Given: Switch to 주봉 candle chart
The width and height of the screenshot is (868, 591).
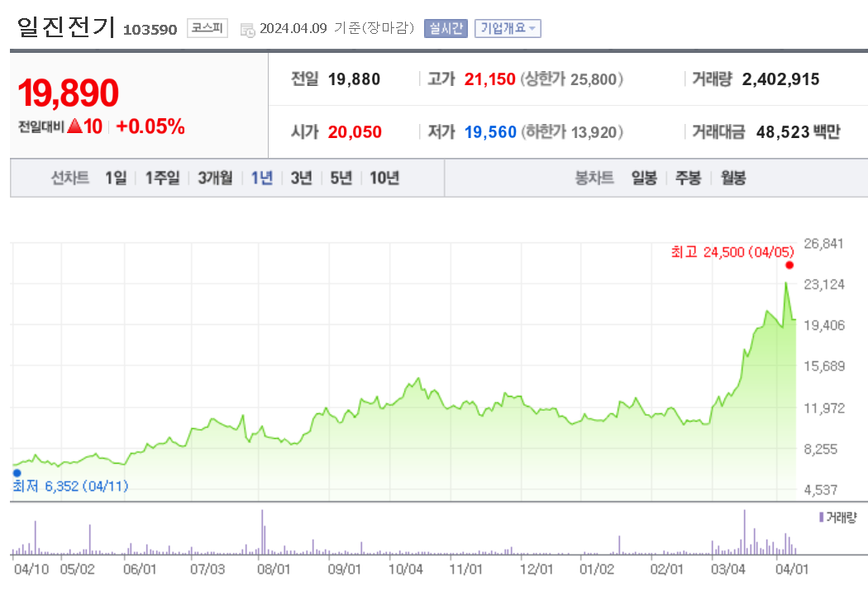Looking at the screenshot, I should pyautogui.click(x=688, y=179).
